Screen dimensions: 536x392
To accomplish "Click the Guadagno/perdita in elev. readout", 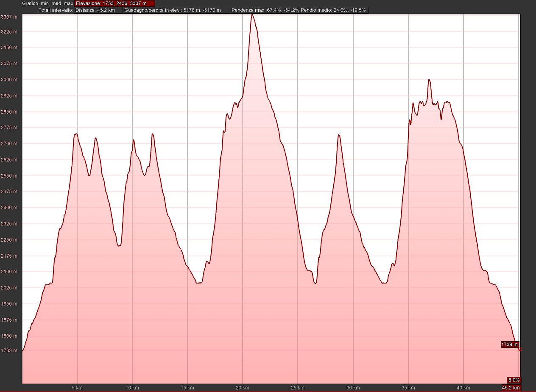I will 176,10.
